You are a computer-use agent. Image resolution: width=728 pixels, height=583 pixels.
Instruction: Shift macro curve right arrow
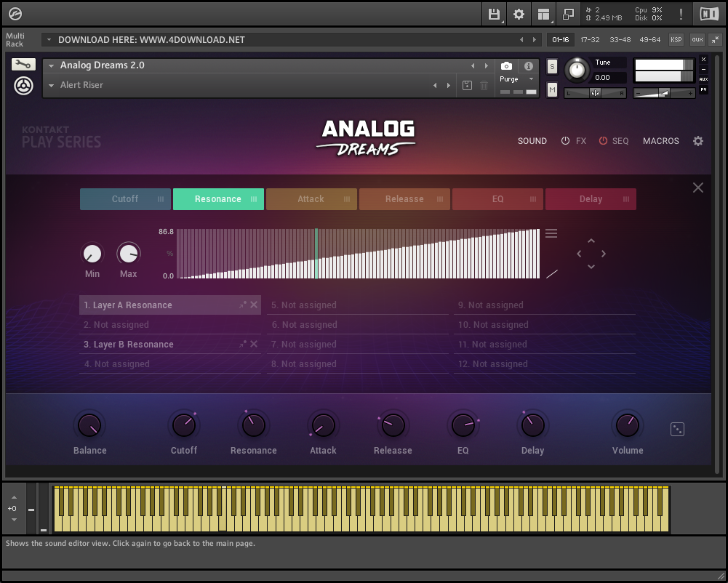[604, 254]
